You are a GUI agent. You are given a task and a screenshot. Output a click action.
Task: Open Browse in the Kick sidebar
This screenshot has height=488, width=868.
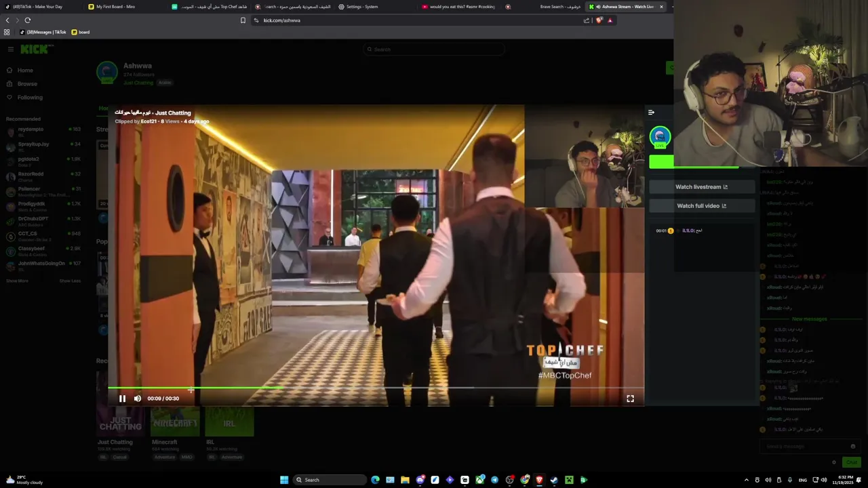click(27, 84)
